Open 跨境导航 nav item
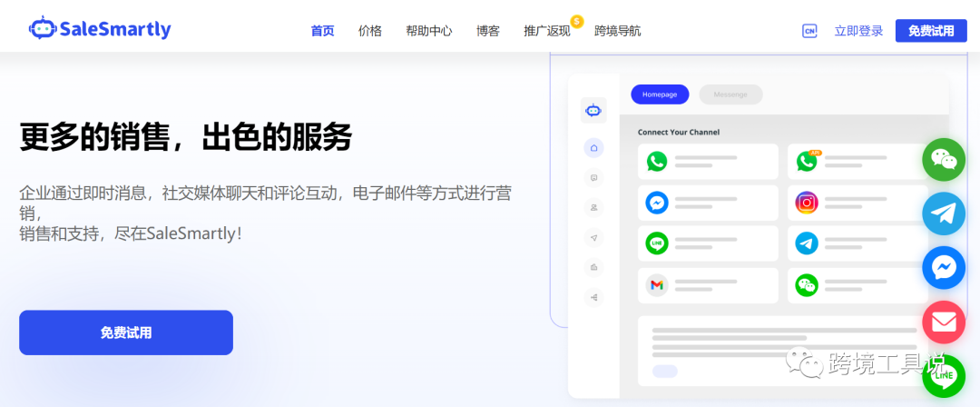Image resolution: width=980 pixels, height=407 pixels. (618, 31)
